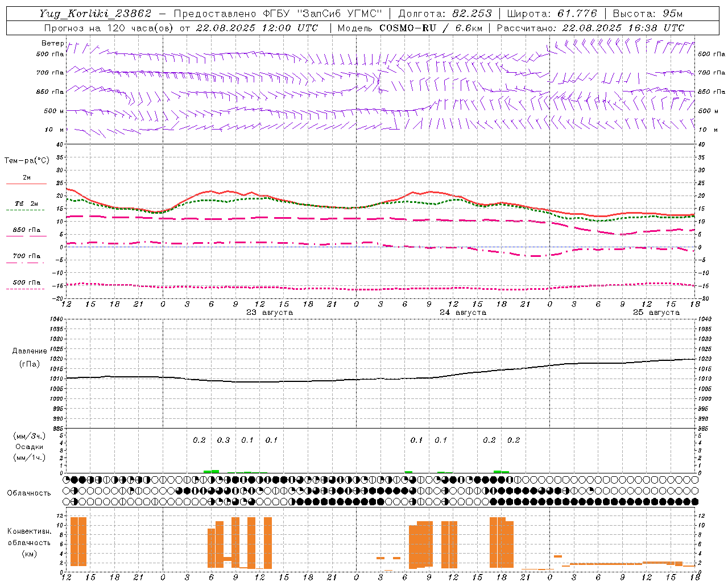Click the Давление panel label
The height and width of the screenshot is (582, 728).
pyautogui.click(x=30, y=351)
